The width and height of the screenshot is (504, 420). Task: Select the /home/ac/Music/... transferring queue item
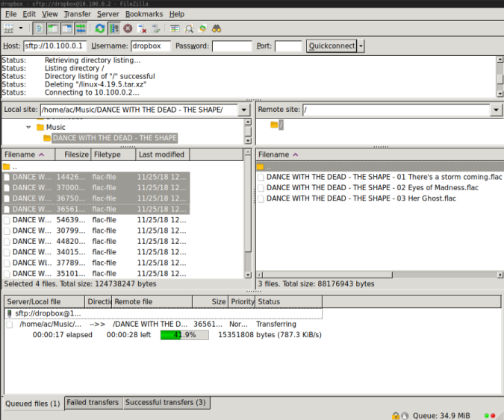[163, 325]
